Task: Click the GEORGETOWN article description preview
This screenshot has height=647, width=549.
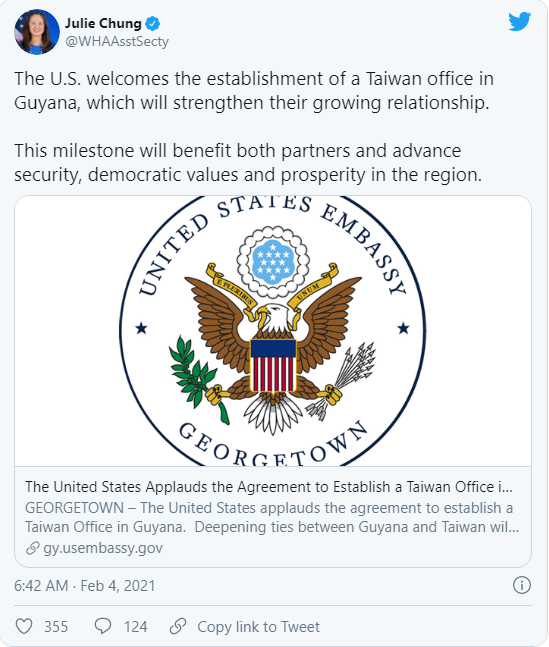Action: click(272, 517)
